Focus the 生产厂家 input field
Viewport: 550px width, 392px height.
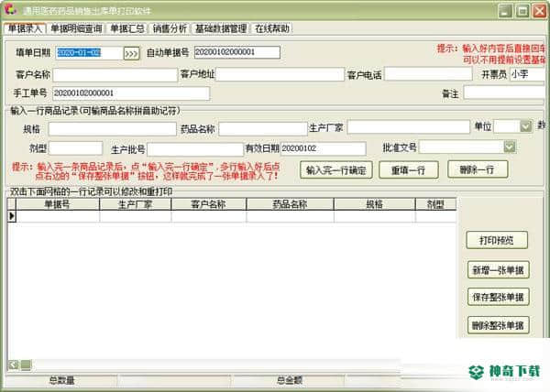tap(408, 126)
